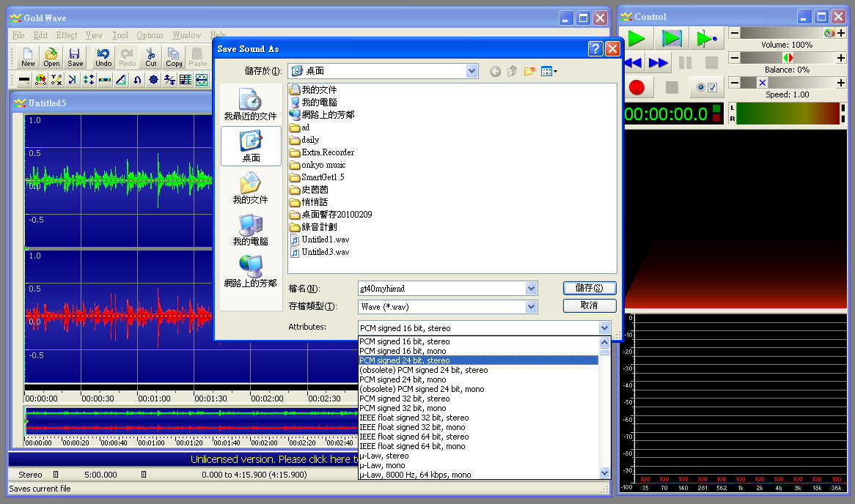Select the Extra Recorder folder in file list
855x504 pixels.
(x=322, y=152)
